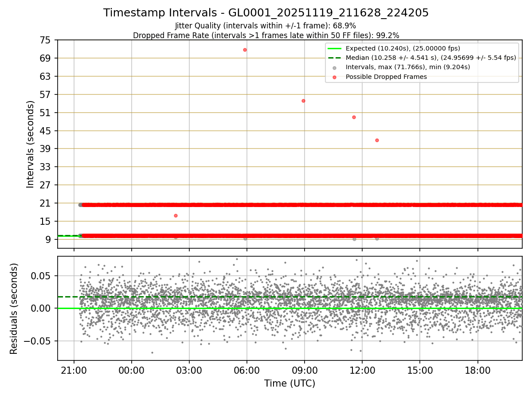Click the 9 tick on intervals axis
532x399 pixels.
pyautogui.click(x=49, y=240)
